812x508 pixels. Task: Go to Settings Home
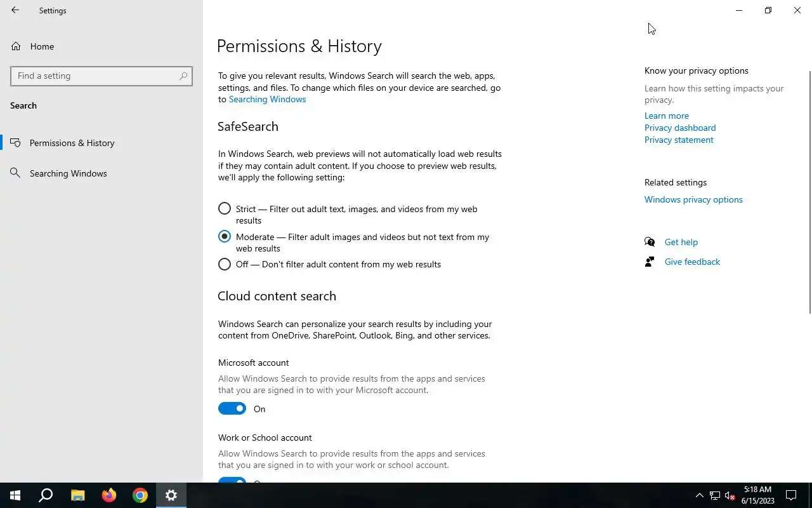[42, 46]
